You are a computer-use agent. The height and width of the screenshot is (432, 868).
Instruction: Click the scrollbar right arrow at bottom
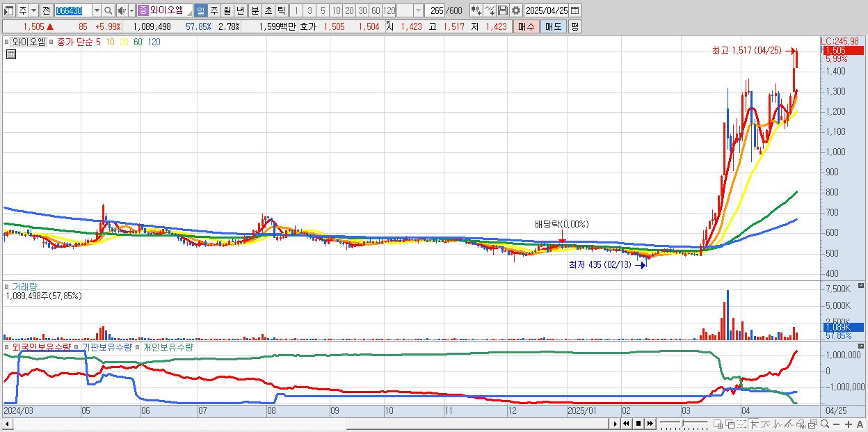coord(615,424)
